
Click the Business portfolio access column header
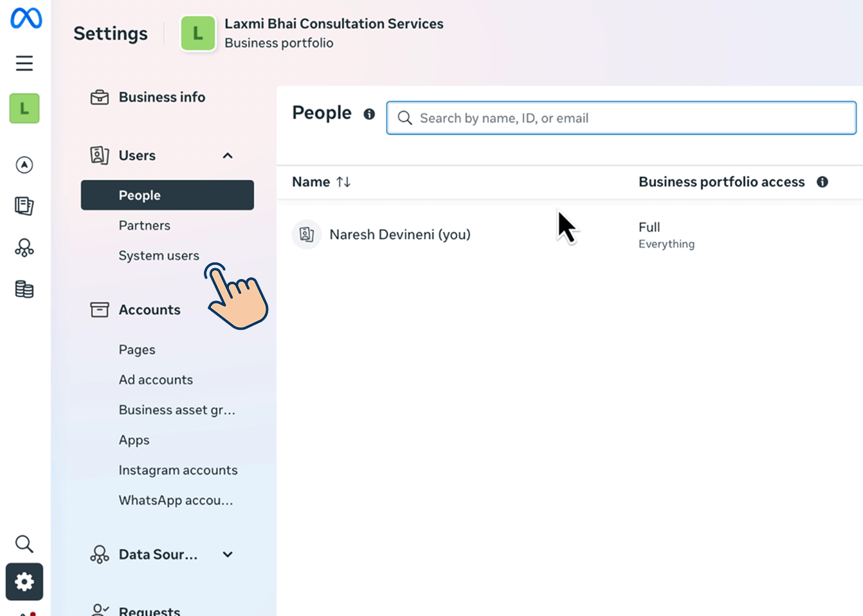click(722, 182)
